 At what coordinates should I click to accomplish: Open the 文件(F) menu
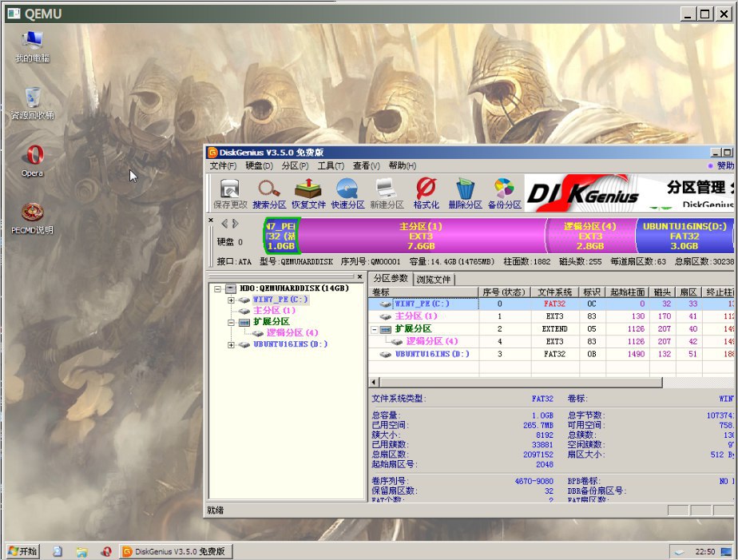coord(223,165)
